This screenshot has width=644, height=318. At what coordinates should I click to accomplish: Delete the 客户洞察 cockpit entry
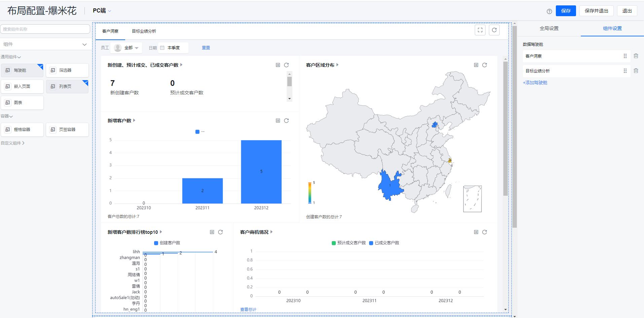[x=636, y=56]
